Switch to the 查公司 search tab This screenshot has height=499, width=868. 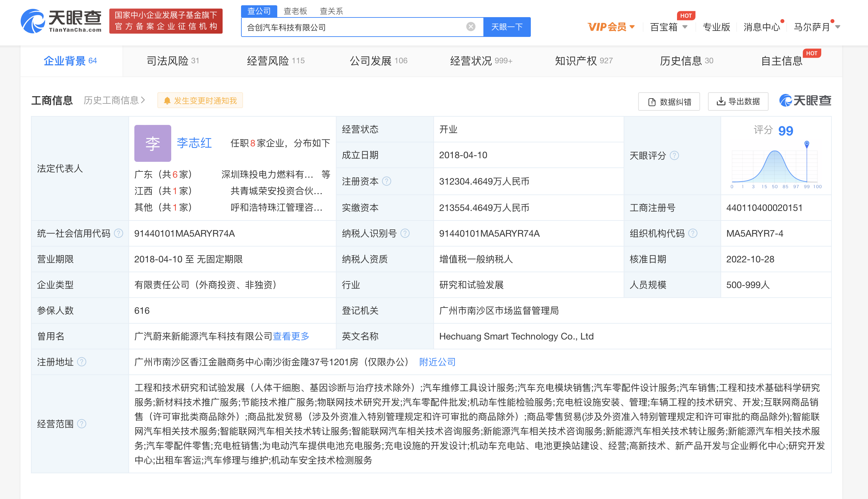point(259,11)
